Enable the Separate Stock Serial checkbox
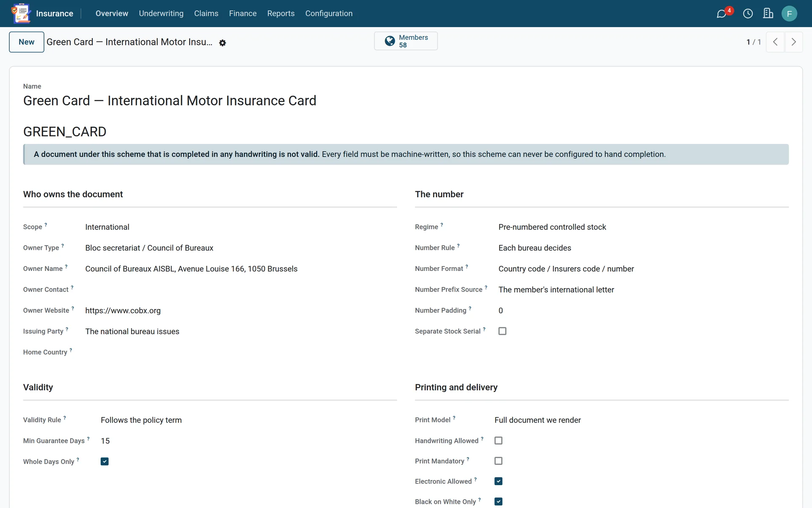The height and width of the screenshot is (508, 812). coord(502,331)
